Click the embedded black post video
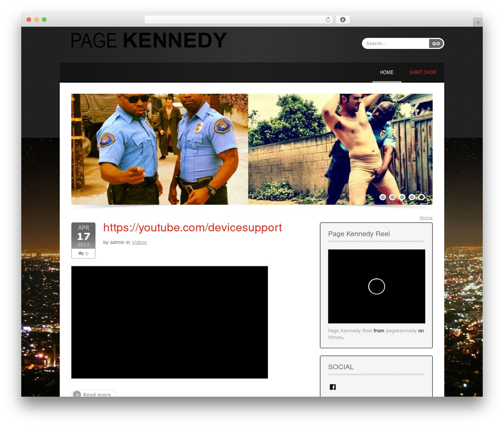This screenshot has width=504, height=427. 169,322
